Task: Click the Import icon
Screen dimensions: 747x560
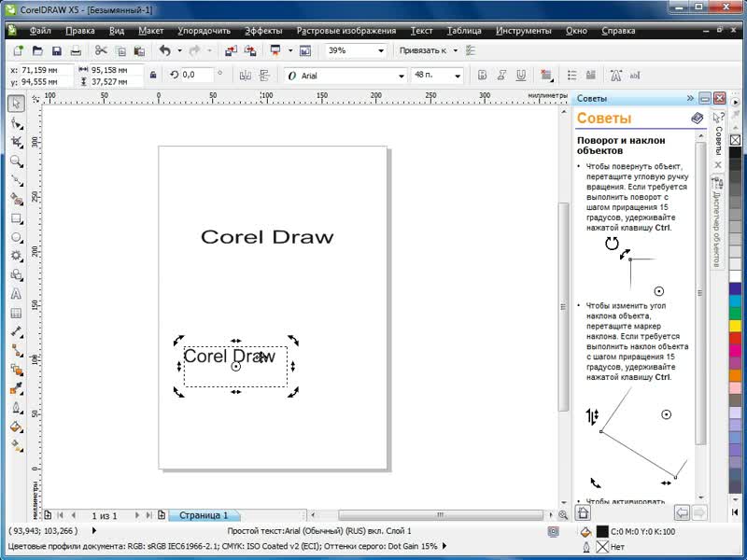Action: (231, 50)
